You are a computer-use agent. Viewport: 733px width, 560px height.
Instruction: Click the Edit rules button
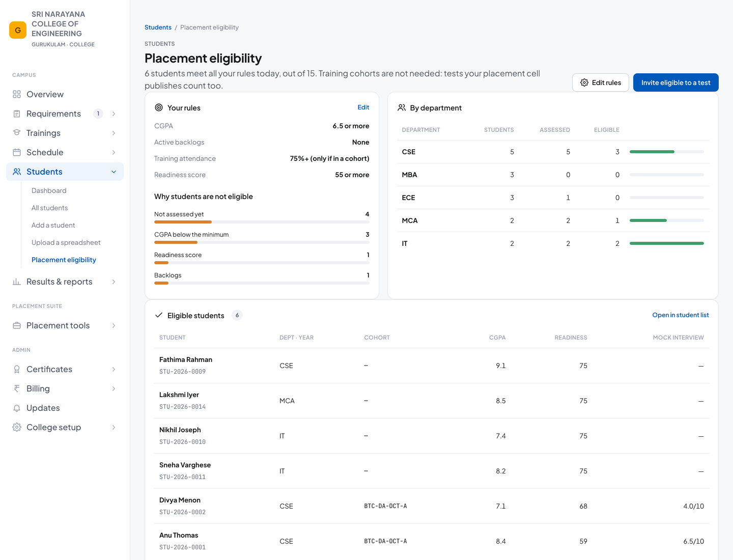point(601,82)
